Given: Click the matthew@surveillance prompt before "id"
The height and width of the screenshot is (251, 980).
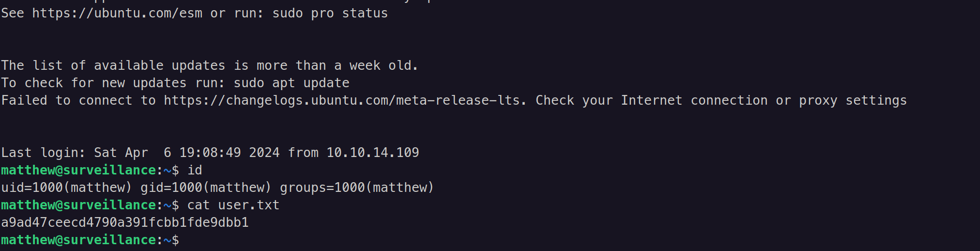Looking at the screenshot, I should [78, 170].
